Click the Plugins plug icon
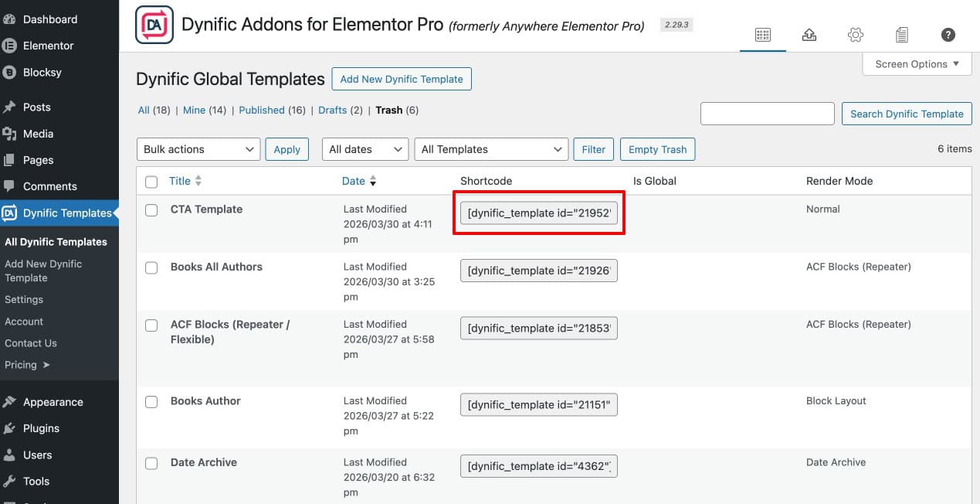This screenshot has width=980, height=504. pos(9,428)
